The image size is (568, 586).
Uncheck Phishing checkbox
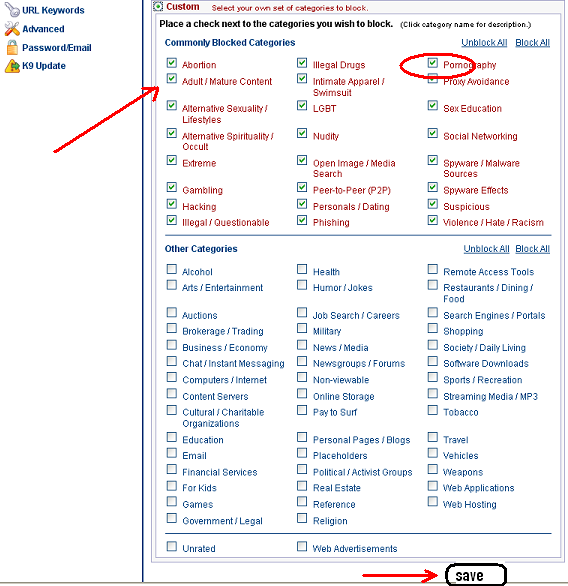pos(302,220)
